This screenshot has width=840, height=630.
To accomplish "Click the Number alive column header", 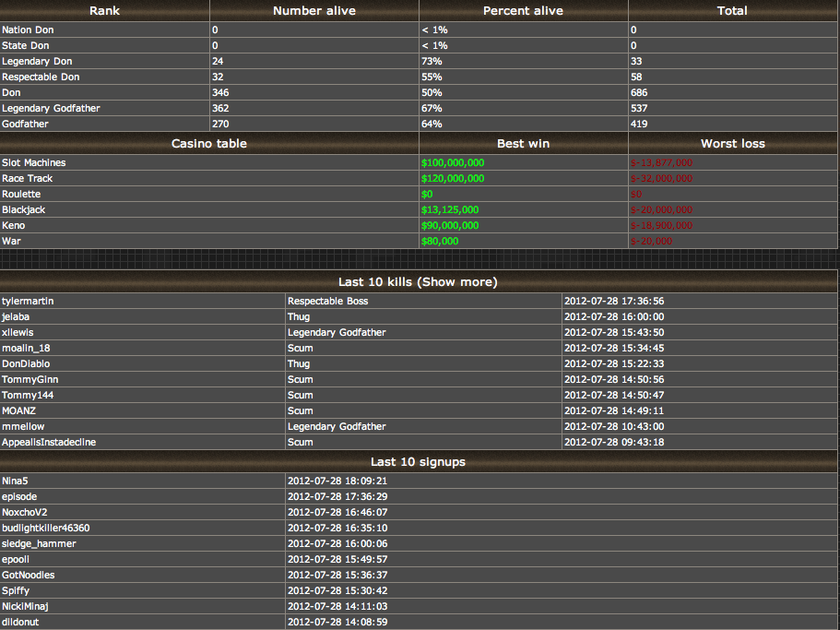I will click(x=314, y=11).
